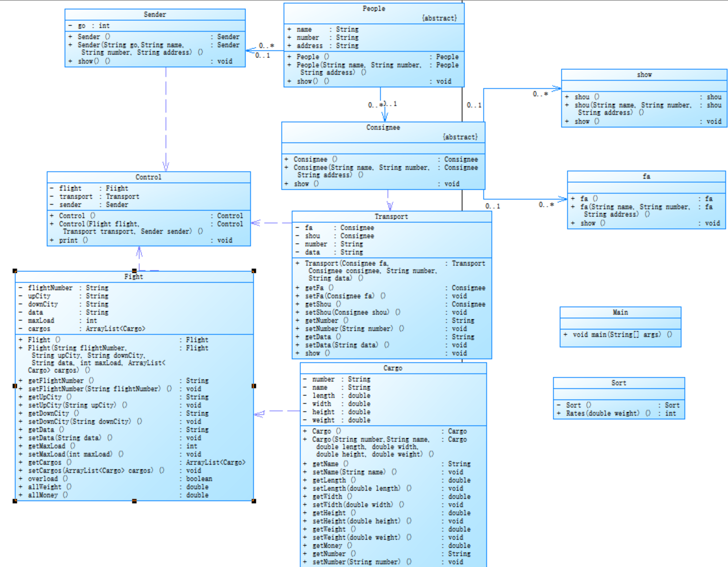
Task: Click the getFa() method in Transport
Action: (x=391, y=288)
